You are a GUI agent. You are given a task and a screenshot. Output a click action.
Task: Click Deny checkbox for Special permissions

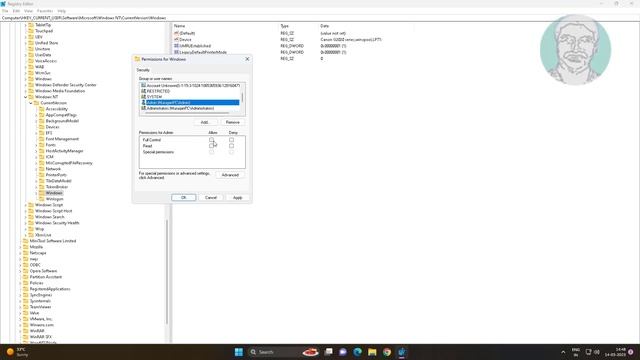pyautogui.click(x=231, y=152)
